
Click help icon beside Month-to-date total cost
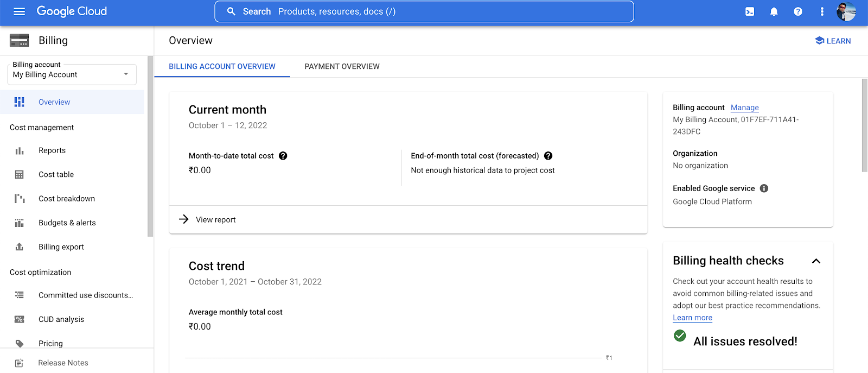tap(283, 156)
